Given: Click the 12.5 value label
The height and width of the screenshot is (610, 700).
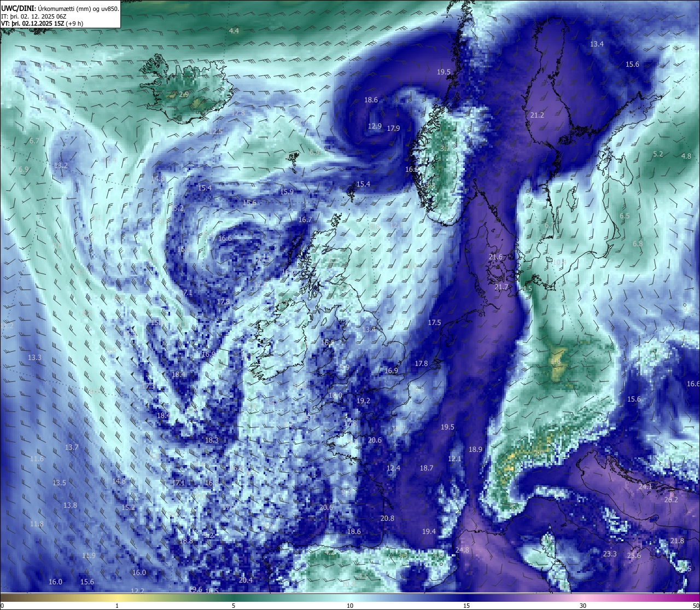Looking at the screenshot, I should tap(215, 132).
